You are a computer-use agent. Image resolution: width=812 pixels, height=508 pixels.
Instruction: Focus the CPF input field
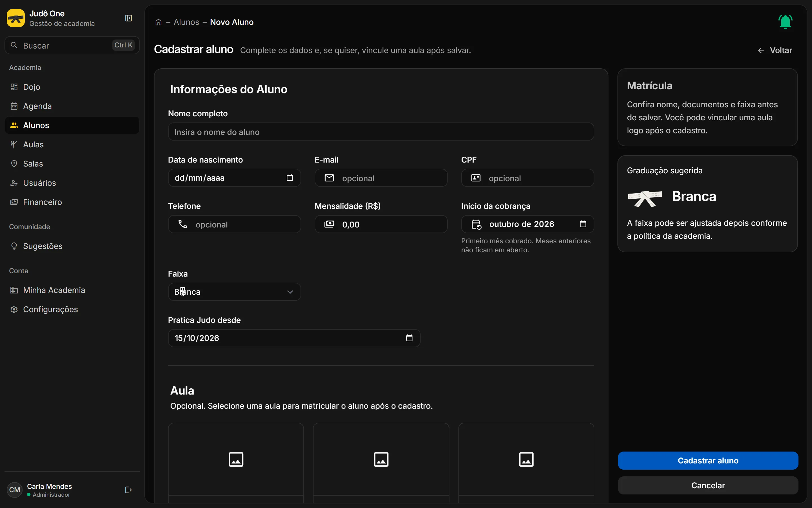(528, 178)
